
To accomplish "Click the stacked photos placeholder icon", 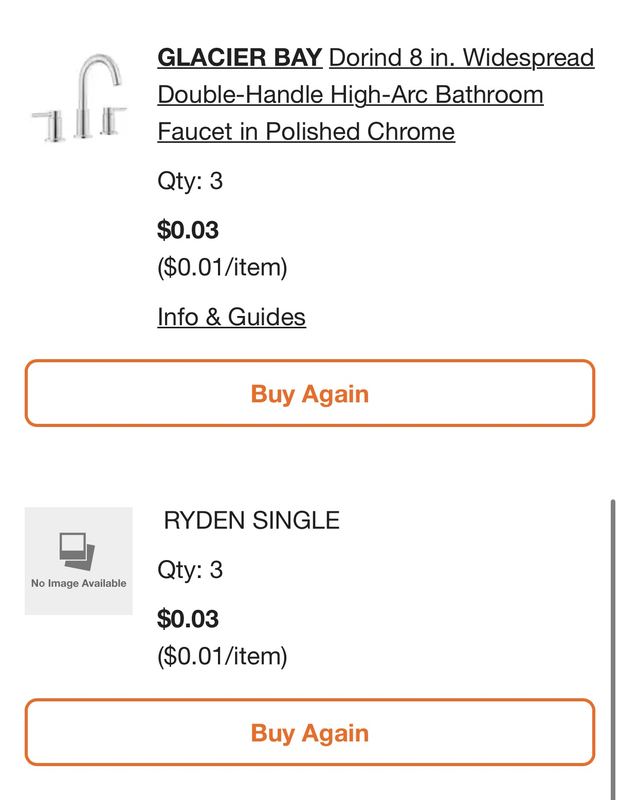I will click(77, 551).
